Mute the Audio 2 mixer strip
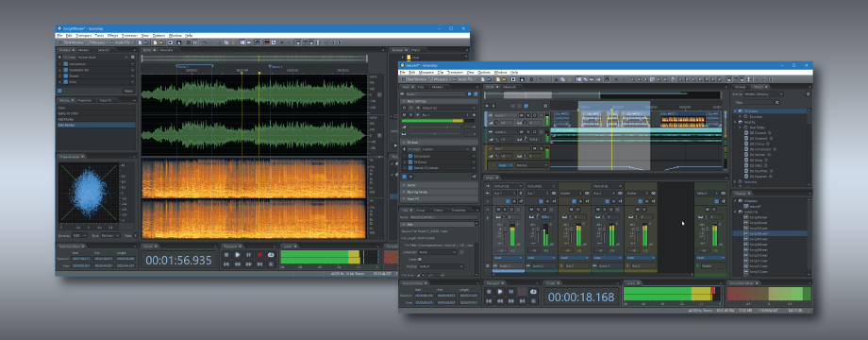This screenshot has width=868, height=340. click(531, 210)
